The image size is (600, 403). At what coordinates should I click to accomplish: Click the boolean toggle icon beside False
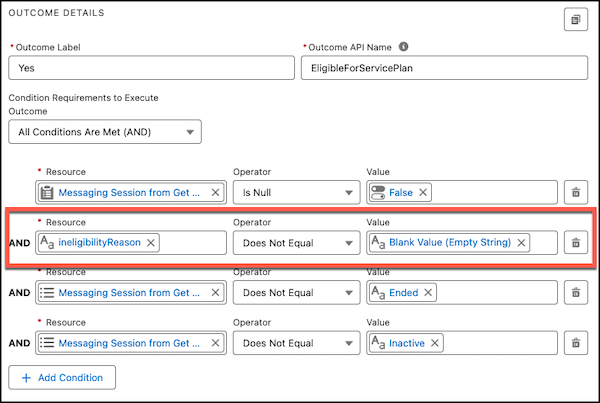click(378, 193)
